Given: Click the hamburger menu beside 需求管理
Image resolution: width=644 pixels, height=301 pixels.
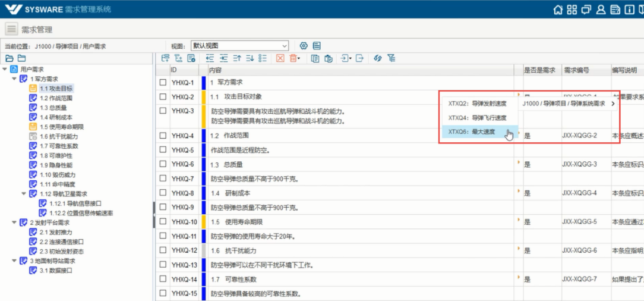Looking at the screenshot, I should [x=12, y=29].
